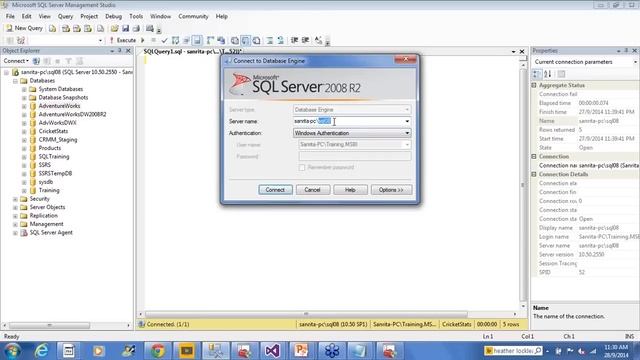The width and height of the screenshot is (640, 360).
Task: Open an Analysis Services MDX Query
Action: [66, 28]
